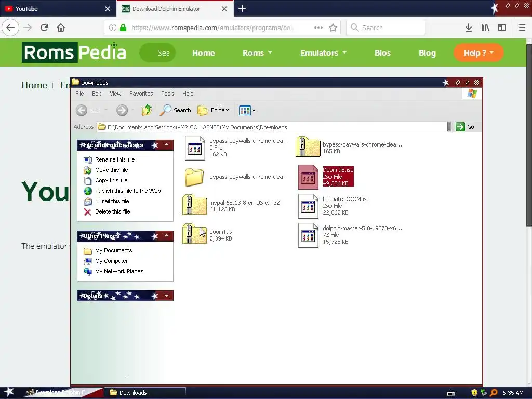This screenshot has height=399, width=532.
Task: Expand the Details panel
Action: click(x=166, y=296)
